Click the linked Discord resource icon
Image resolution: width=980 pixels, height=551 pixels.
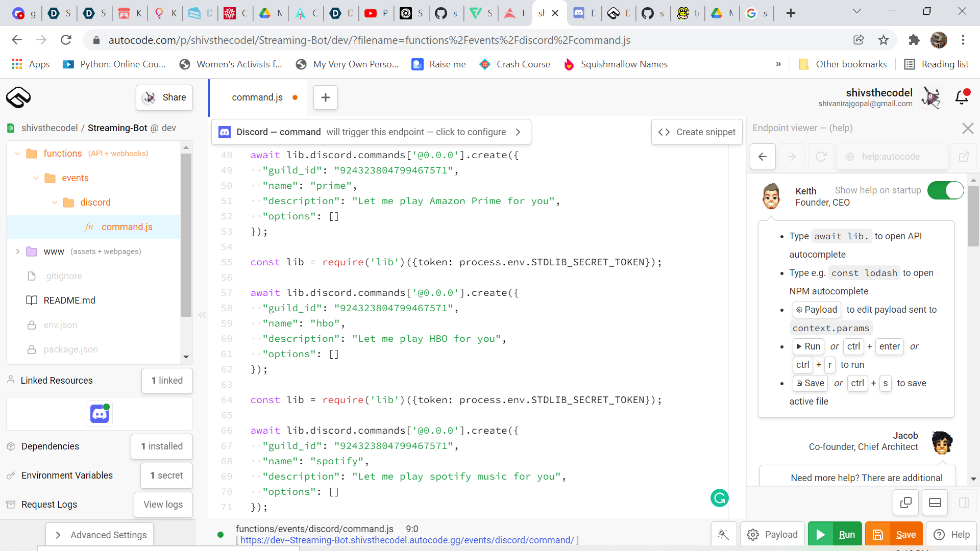[100, 414]
